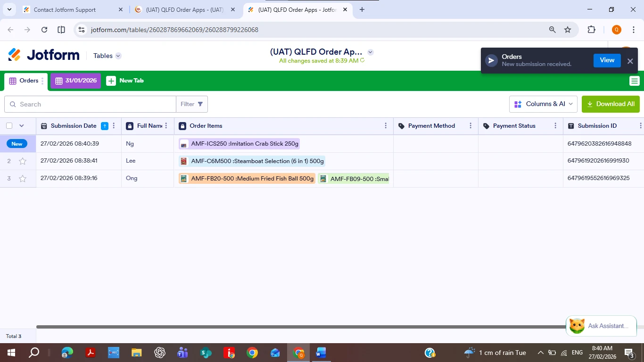Open the tabs list hamburger icon on green bar
Image resolution: width=644 pixels, height=362 pixels.
(x=634, y=80)
